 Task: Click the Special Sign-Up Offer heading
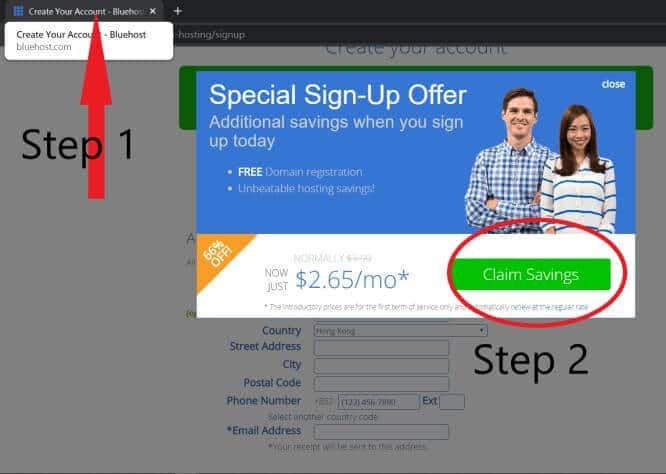point(338,95)
